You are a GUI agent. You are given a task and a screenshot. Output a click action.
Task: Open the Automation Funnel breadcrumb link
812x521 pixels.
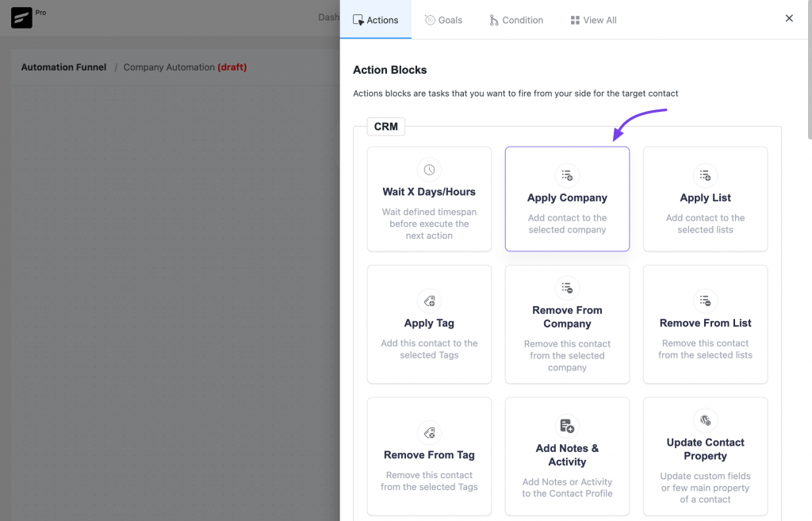click(x=63, y=67)
